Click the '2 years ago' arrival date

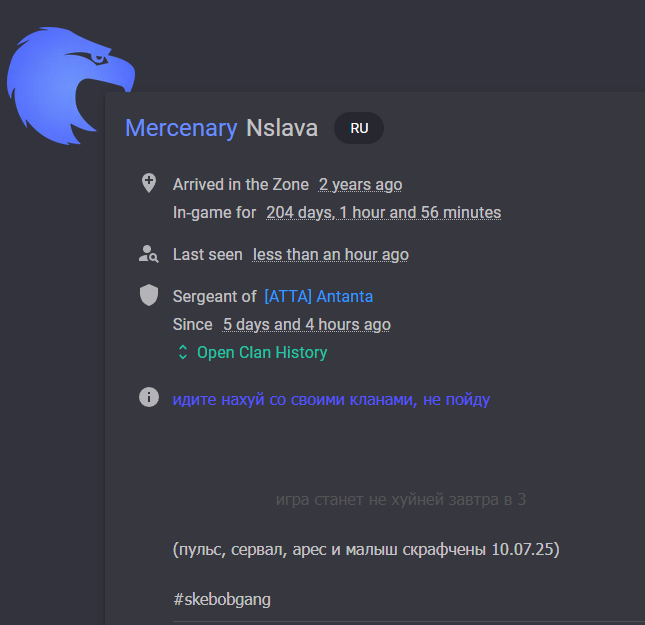pyautogui.click(x=360, y=185)
